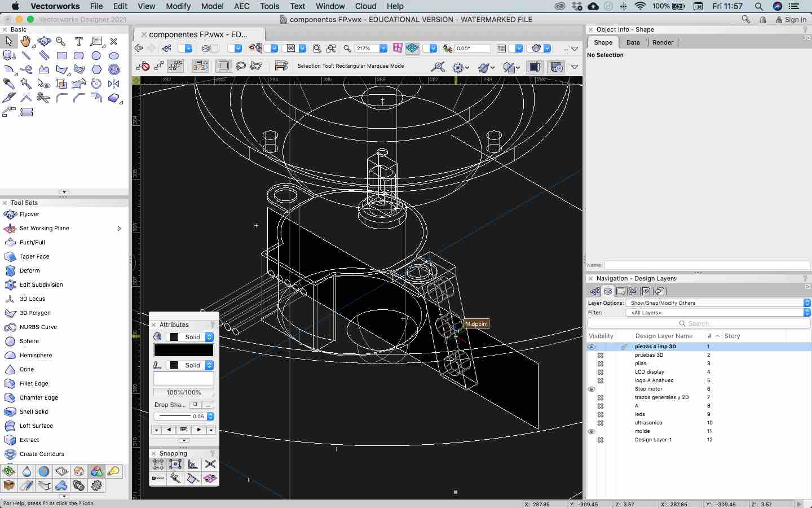Viewport: 812px width, 508px height.
Task: Select the Hemisphere tool
Action: click(36, 356)
